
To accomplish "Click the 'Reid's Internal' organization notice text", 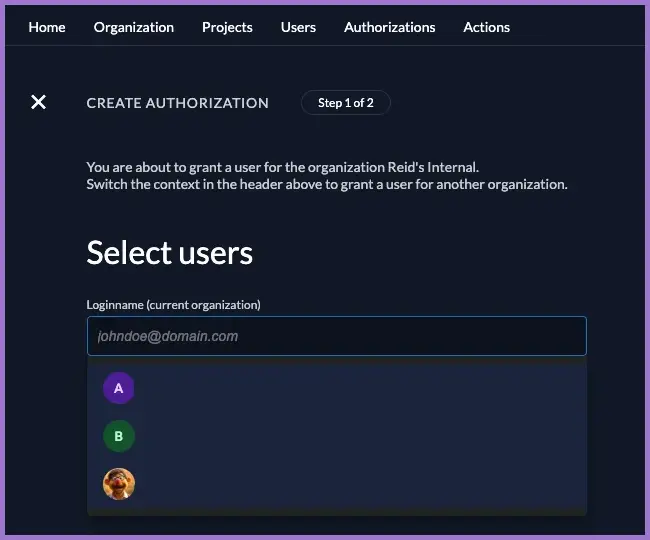I will point(289,167).
